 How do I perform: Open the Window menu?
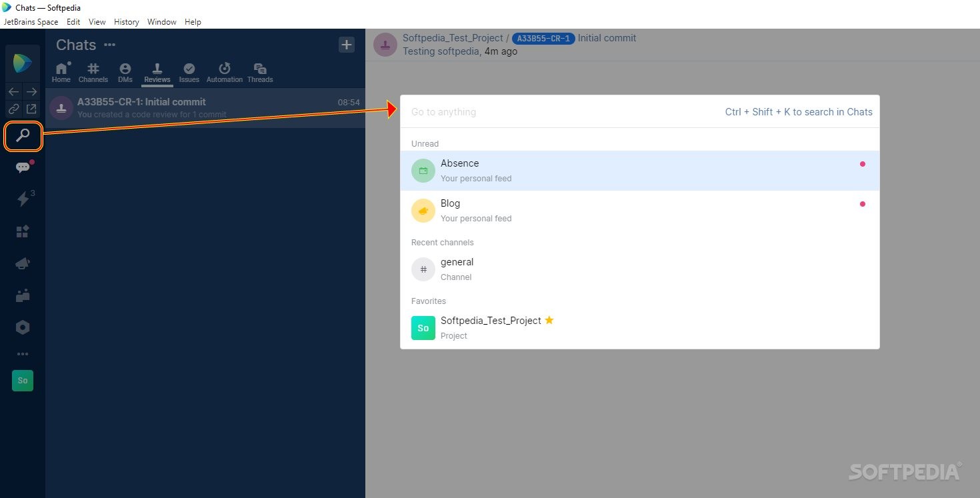tap(162, 22)
